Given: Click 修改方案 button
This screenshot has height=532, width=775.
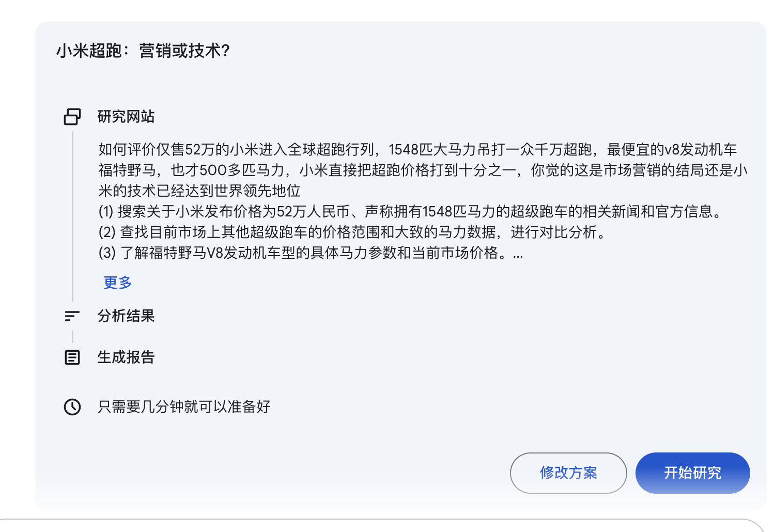Looking at the screenshot, I should click(x=568, y=473).
